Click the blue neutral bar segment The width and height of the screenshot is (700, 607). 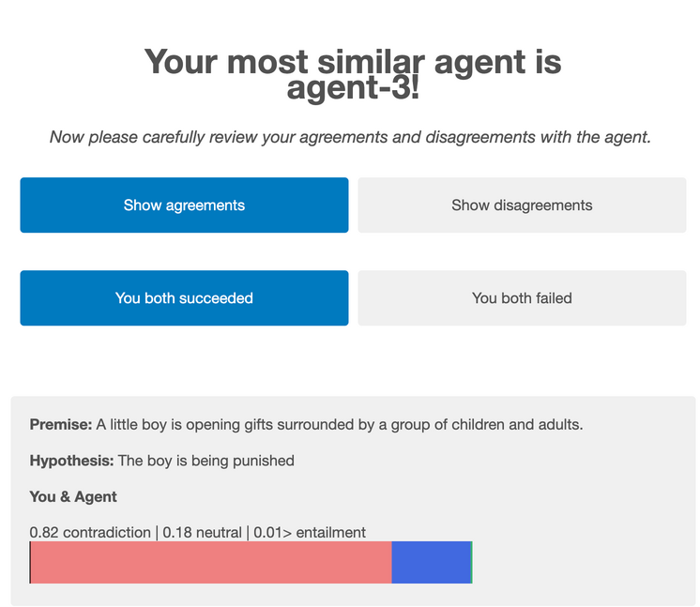click(x=431, y=562)
